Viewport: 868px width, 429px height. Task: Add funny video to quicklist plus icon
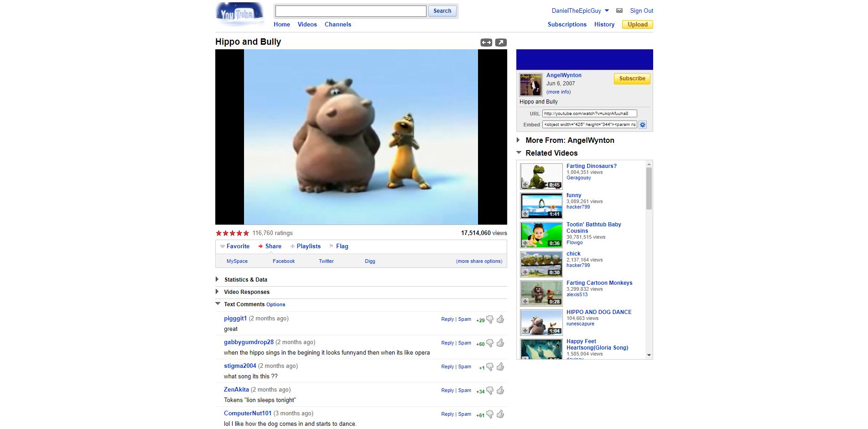(525, 214)
